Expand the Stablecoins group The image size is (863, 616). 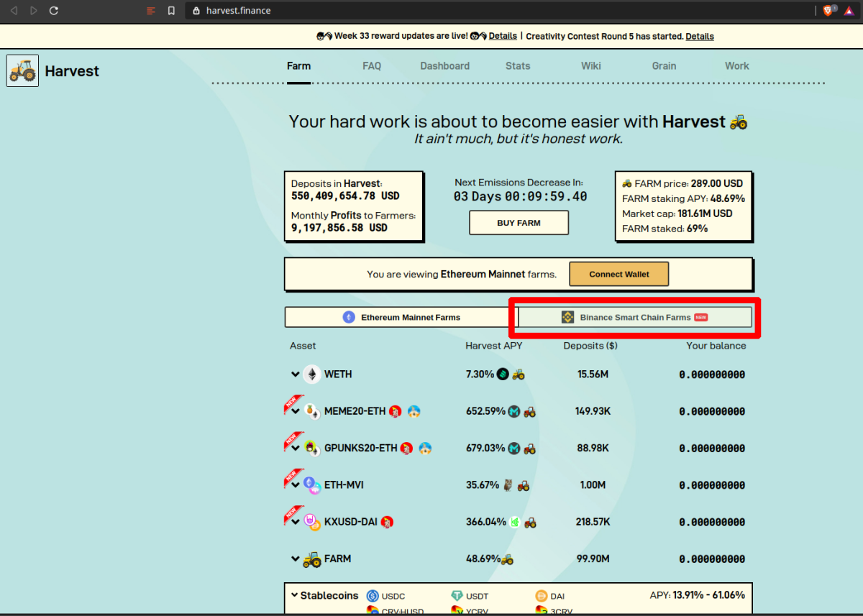coord(294,595)
